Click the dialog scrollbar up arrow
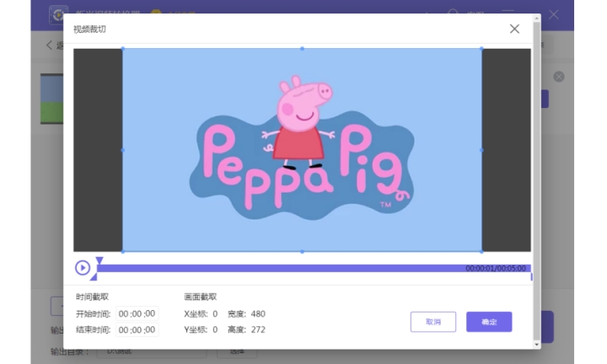 536,18
